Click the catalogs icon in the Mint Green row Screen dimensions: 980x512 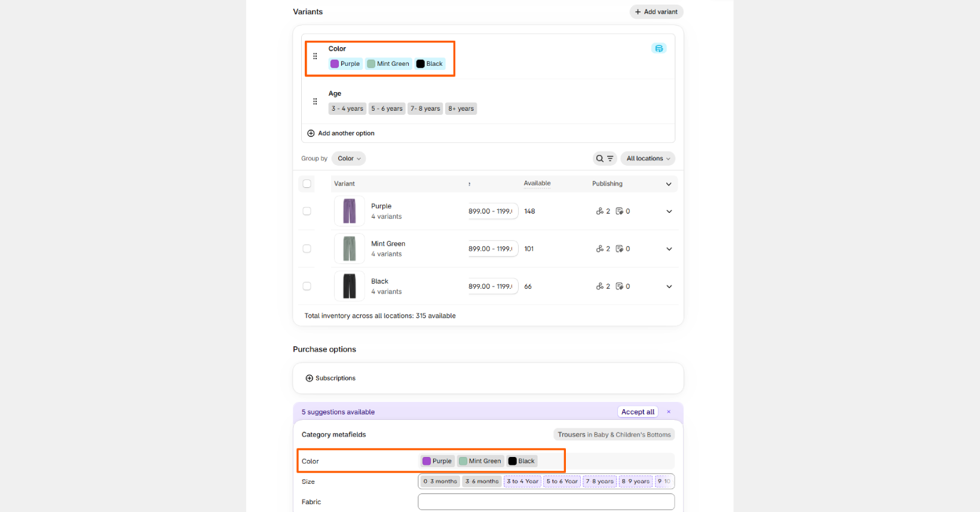click(x=620, y=249)
